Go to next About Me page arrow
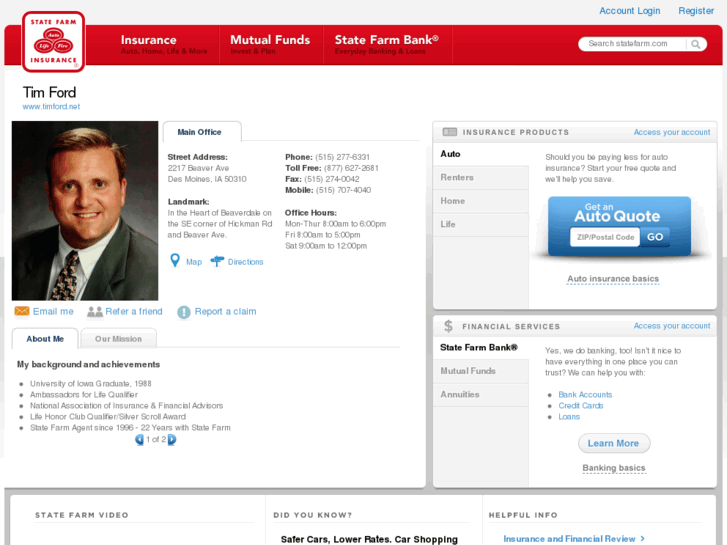This screenshot has height=545, width=727. tap(172, 439)
